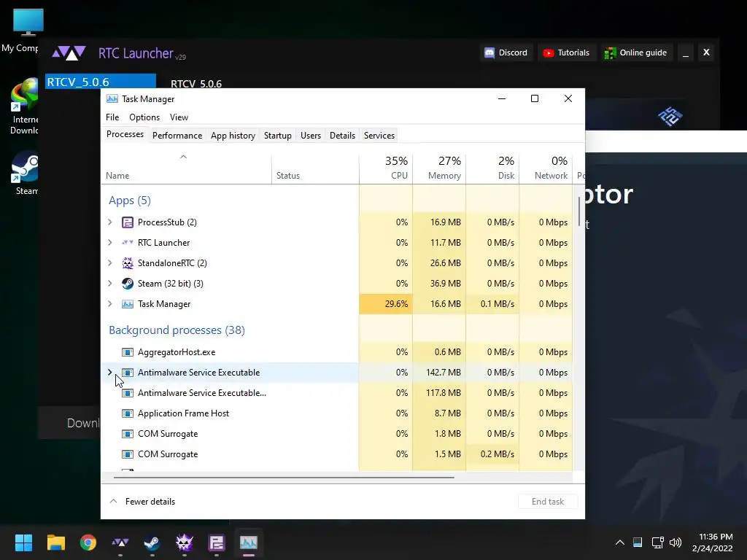747x560 pixels.
Task: Click the Task Manager taskbar icon
Action: click(x=249, y=542)
